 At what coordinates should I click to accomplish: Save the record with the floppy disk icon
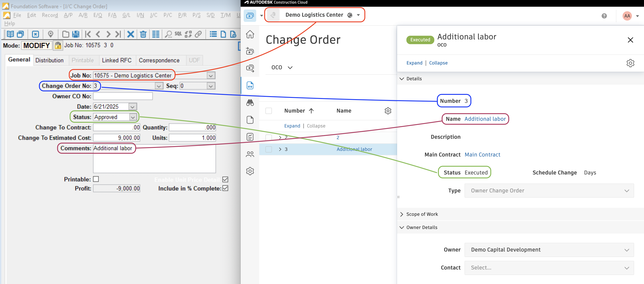[76, 34]
